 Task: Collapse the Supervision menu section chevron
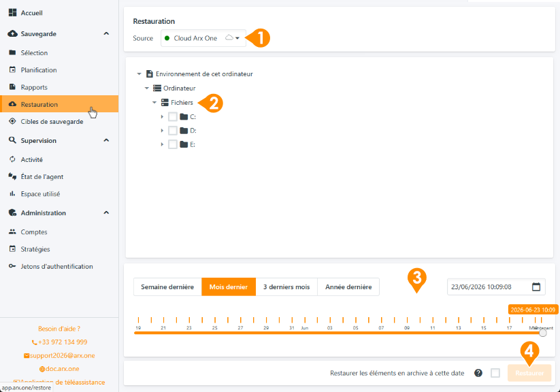click(106, 140)
